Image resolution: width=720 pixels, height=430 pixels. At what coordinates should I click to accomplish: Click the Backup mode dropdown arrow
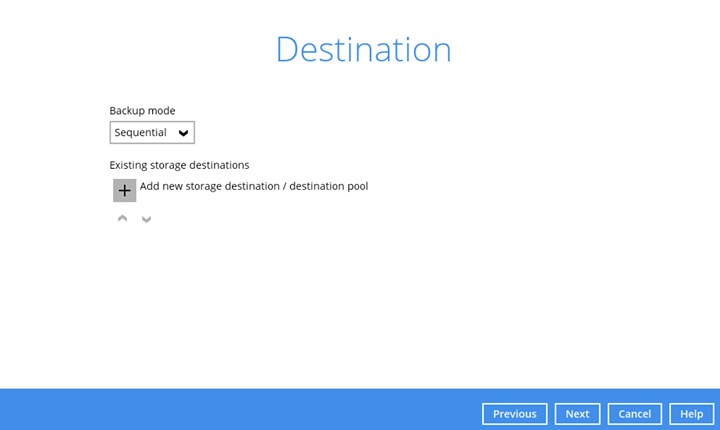[x=183, y=133]
